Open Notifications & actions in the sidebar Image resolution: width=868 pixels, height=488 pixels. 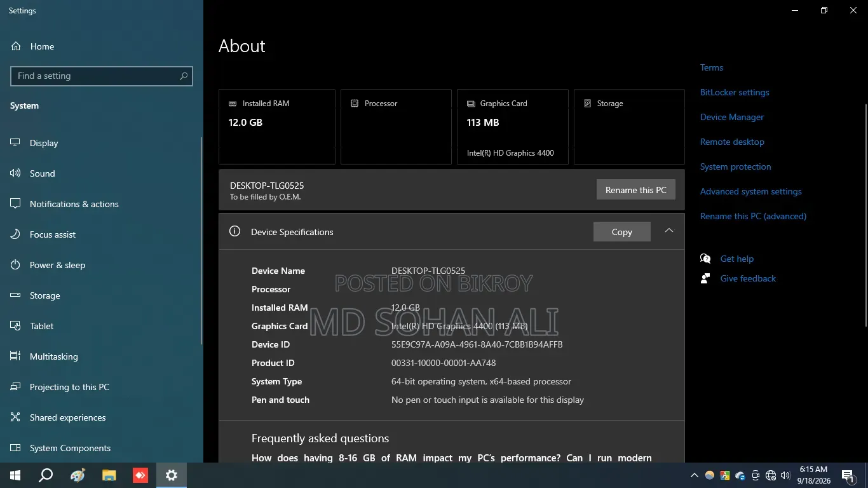pos(102,204)
